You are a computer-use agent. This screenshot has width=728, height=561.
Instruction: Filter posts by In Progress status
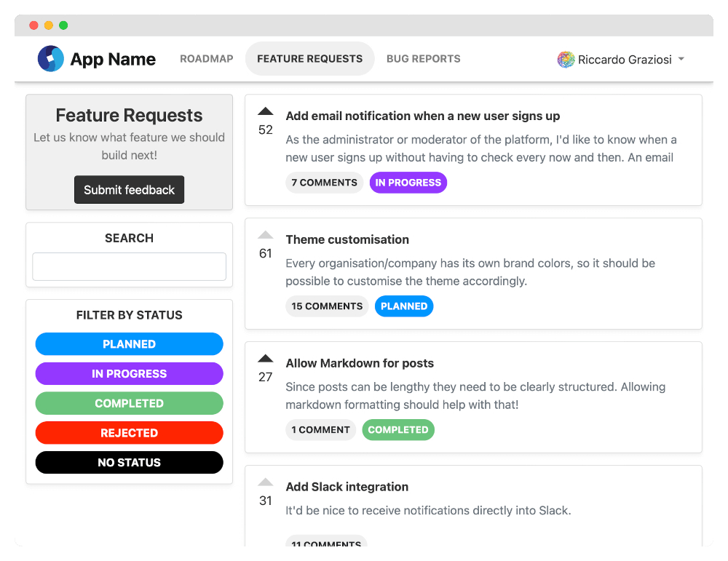tap(129, 374)
